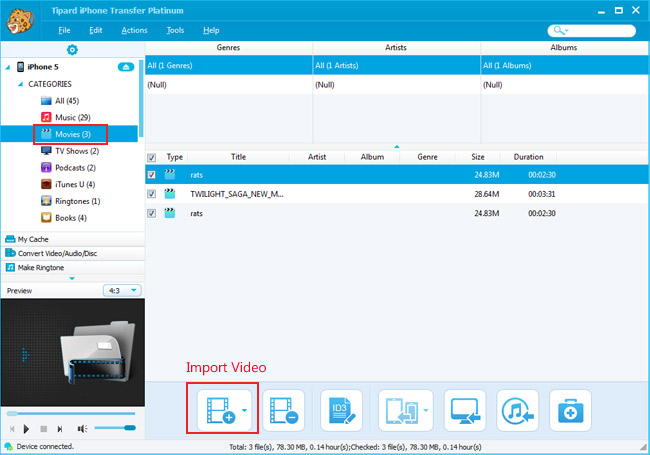This screenshot has width=650, height=455.
Task: Click the Tipard leopard logo icon
Action: pos(20,21)
